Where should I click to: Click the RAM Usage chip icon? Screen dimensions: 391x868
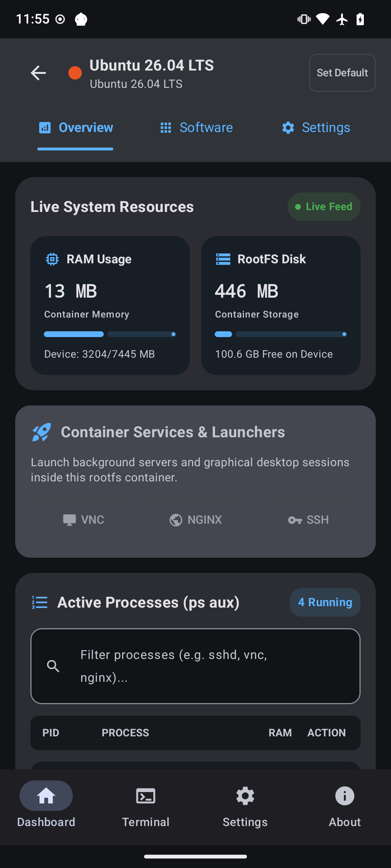(x=52, y=259)
